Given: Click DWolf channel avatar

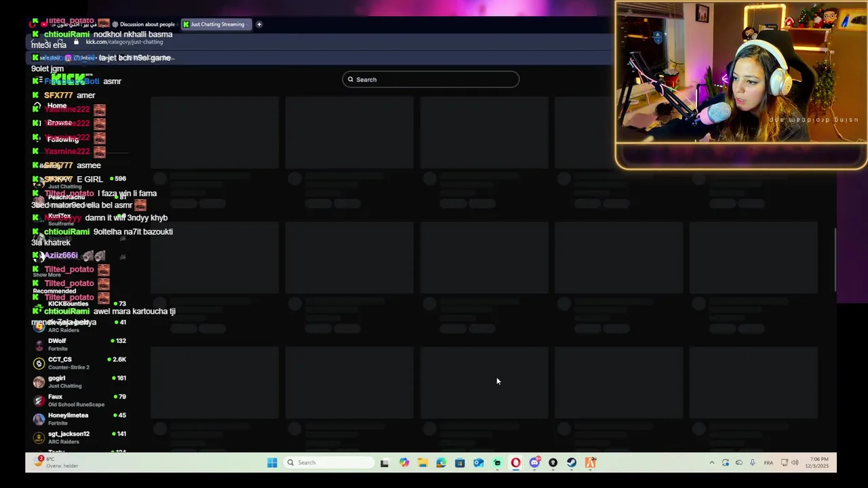Looking at the screenshot, I should point(39,345).
